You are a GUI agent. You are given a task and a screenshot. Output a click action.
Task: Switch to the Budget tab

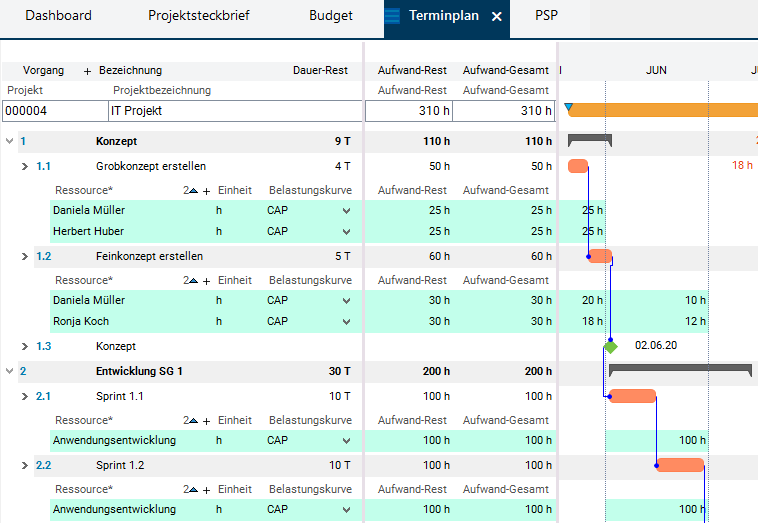coord(329,16)
